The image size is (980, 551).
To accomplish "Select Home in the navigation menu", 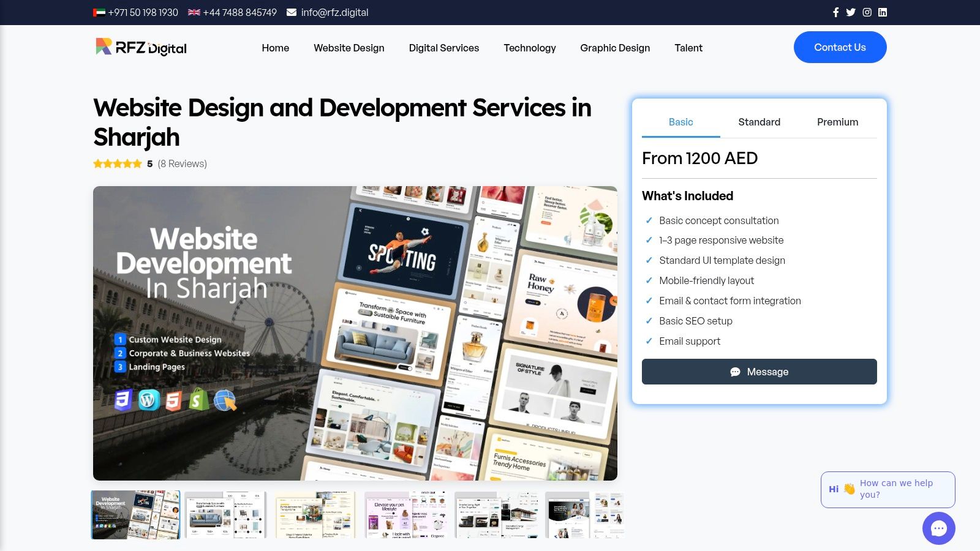I will pos(275,48).
